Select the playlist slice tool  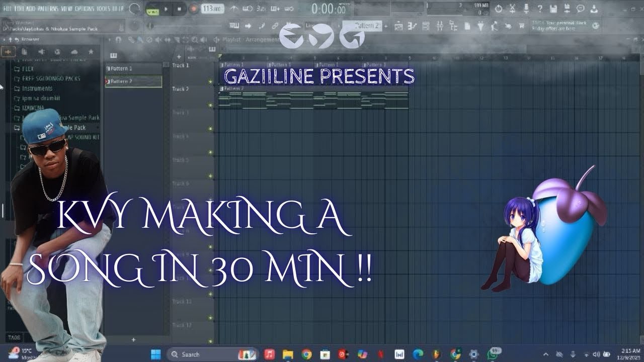pos(177,40)
